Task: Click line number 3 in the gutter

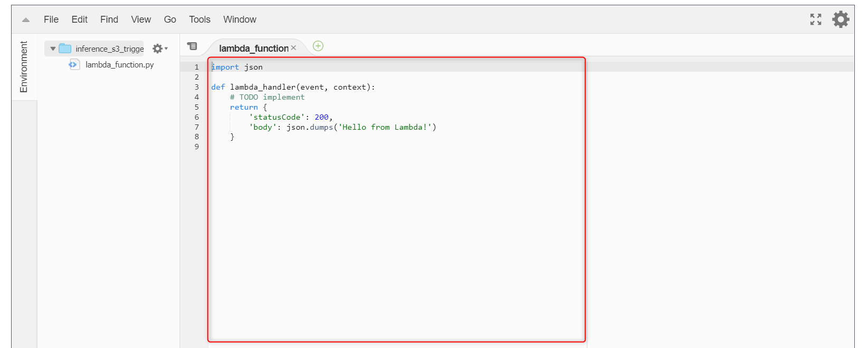Action: [196, 87]
